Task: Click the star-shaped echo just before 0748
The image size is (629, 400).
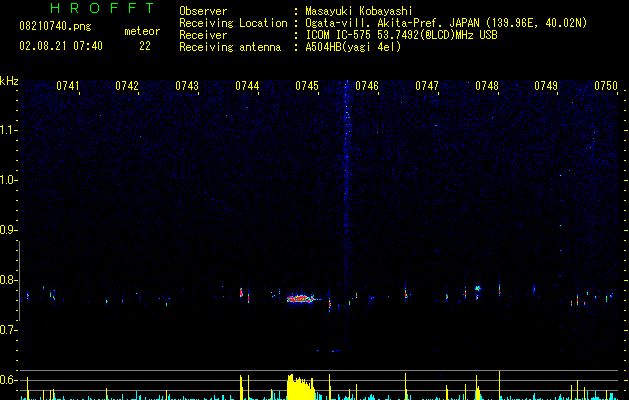Action: coord(477,288)
